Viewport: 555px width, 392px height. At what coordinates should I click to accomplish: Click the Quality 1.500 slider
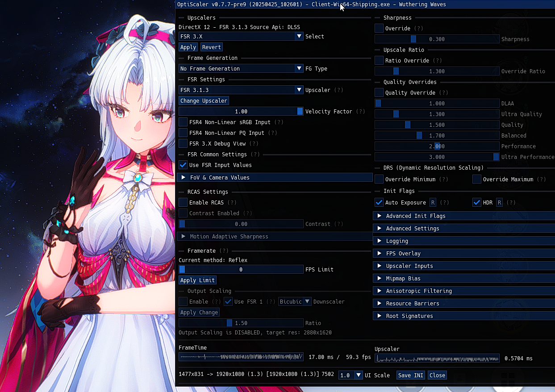437,125
